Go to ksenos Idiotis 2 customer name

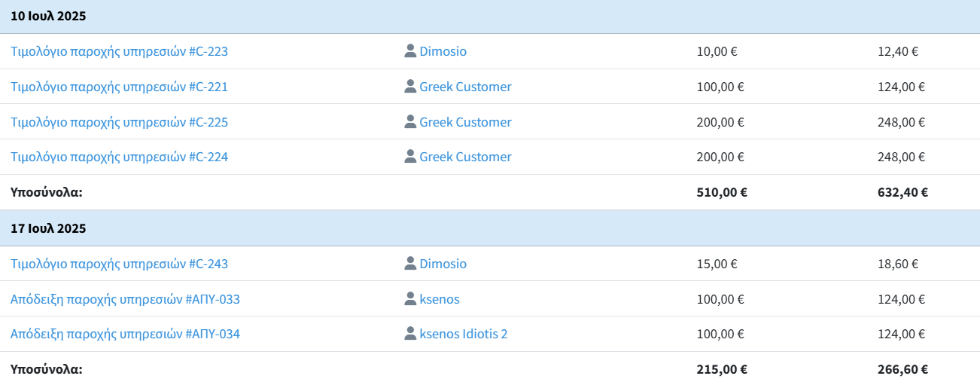pyautogui.click(x=463, y=335)
